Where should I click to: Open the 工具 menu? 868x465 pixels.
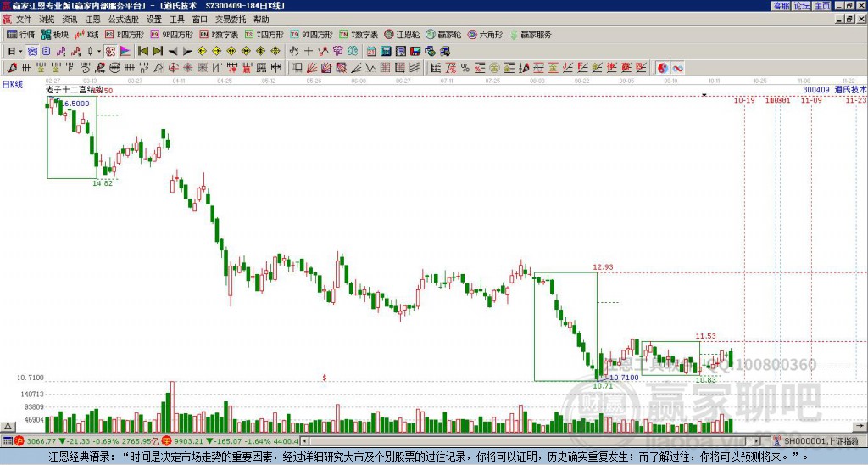pyautogui.click(x=176, y=20)
